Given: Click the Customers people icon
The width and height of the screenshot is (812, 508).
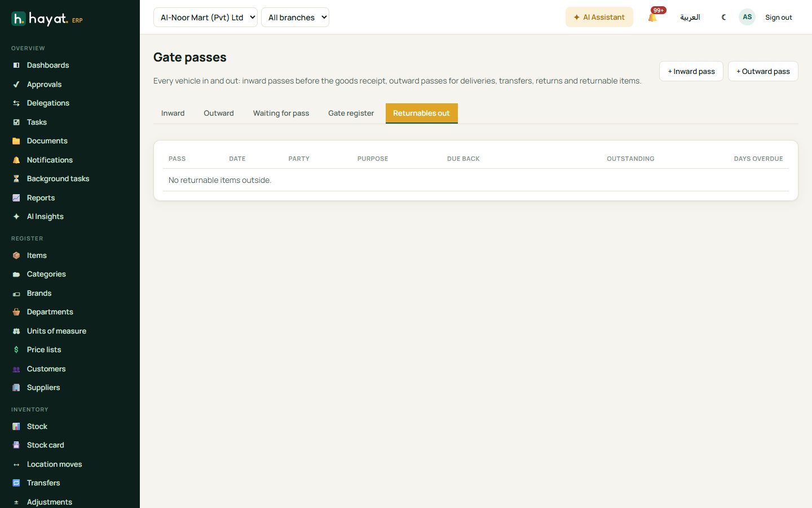Looking at the screenshot, I should click(x=16, y=369).
